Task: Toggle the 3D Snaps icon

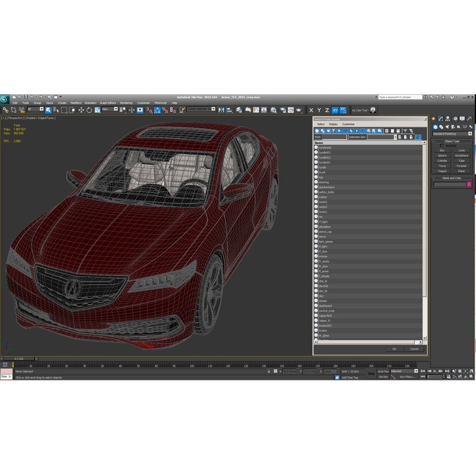Action: tap(149, 110)
